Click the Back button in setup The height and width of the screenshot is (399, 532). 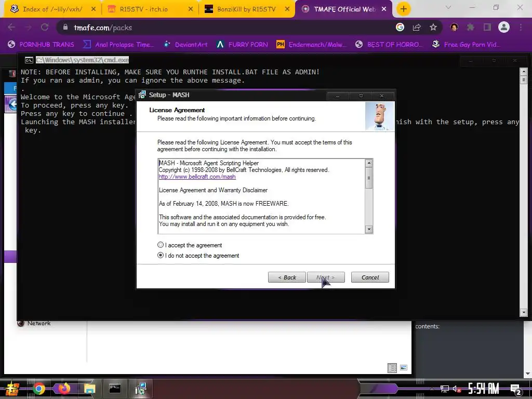[x=287, y=277]
